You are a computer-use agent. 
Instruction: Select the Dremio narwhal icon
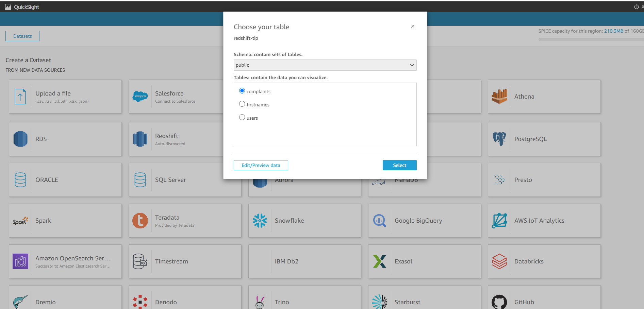(20, 302)
